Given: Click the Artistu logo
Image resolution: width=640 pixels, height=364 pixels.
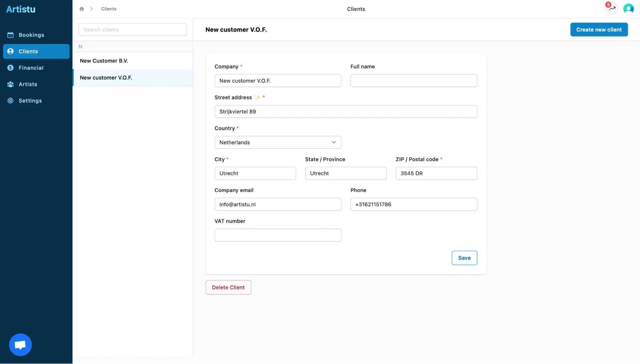Looking at the screenshot, I should (21, 9).
